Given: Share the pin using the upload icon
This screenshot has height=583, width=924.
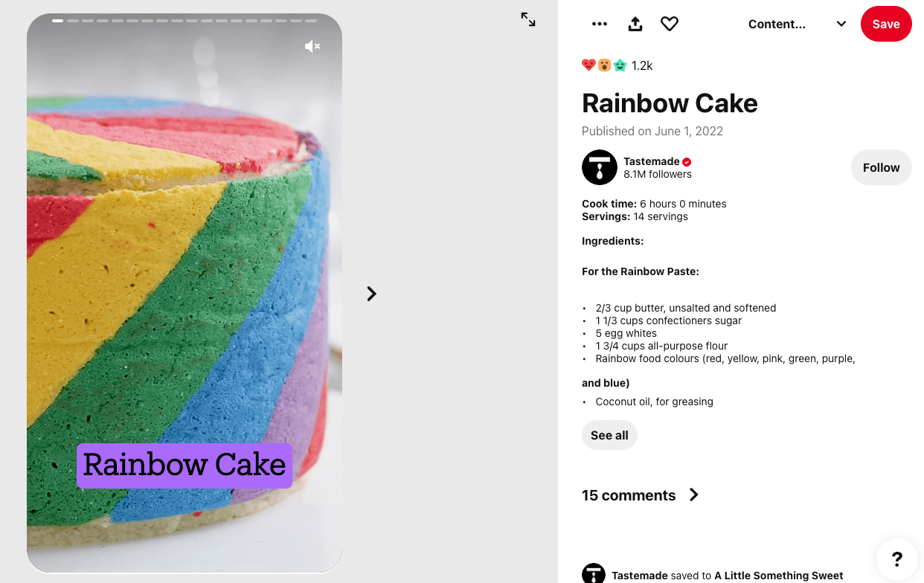Looking at the screenshot, I should 635,23.
